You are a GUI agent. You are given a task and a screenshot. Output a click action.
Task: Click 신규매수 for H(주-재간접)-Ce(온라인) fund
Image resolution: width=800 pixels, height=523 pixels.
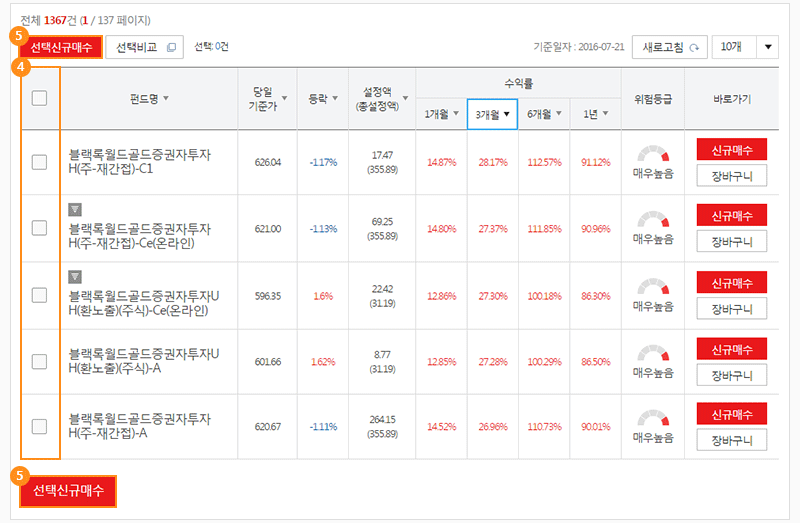(732, 215)
